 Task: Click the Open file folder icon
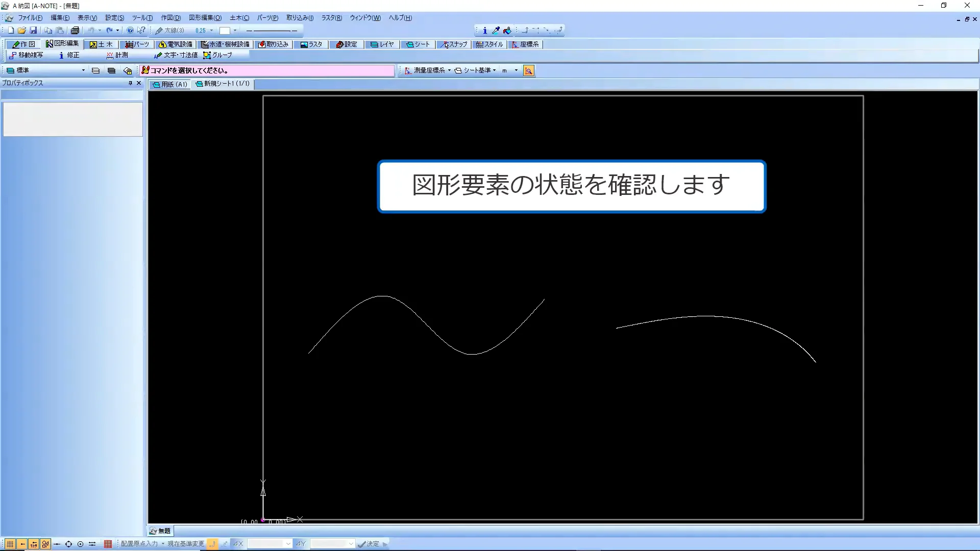[21, 31]
